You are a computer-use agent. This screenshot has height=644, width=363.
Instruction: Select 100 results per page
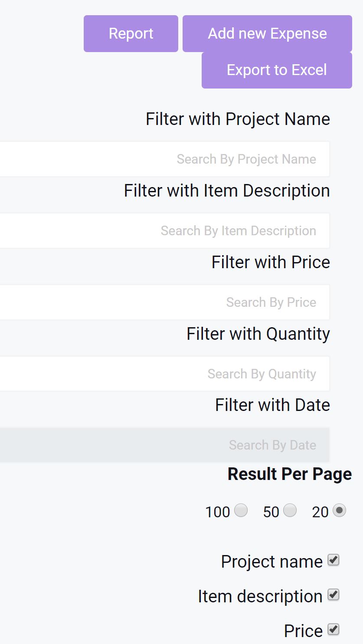[241, 510]
